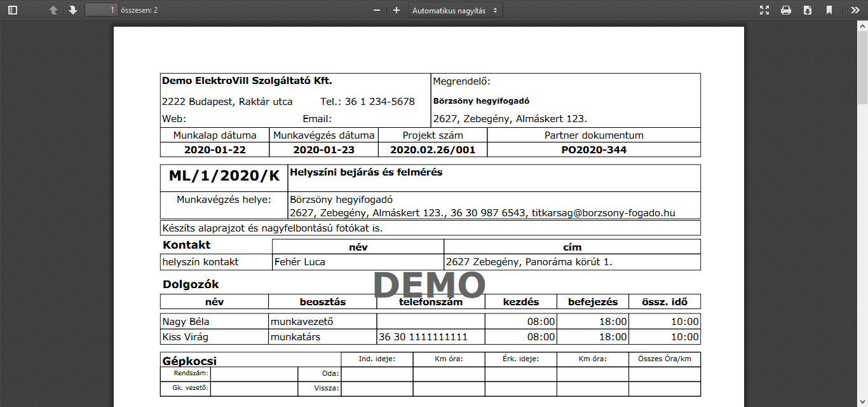Expand the tools menu double chevron
Viewport: 868px width, 407px height.
point(855,10)
